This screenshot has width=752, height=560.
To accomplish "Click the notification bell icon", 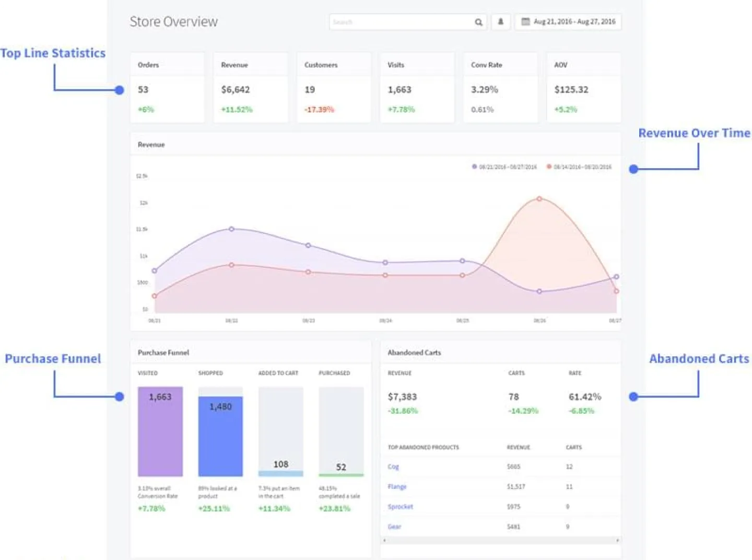I will tap(501, 22).
